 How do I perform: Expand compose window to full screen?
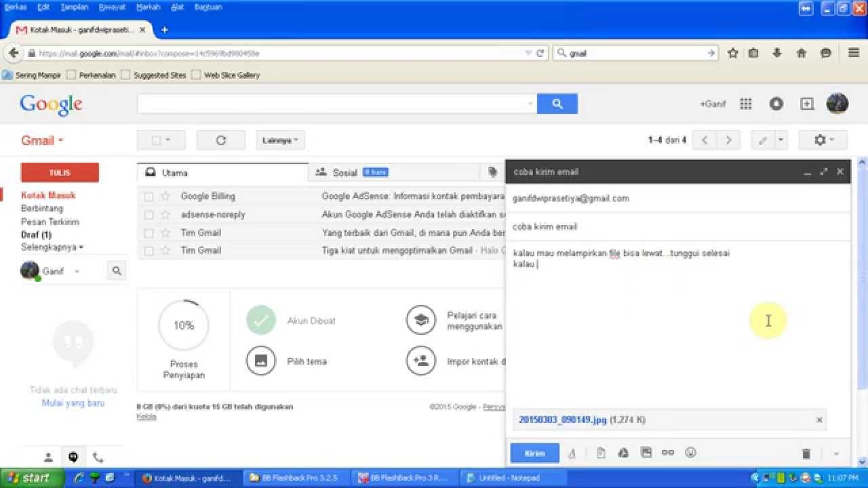pyautogui.click(x=823, y=172)
